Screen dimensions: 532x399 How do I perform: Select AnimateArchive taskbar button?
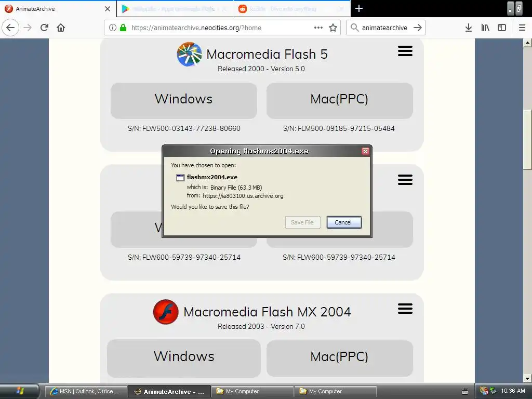(169, 392)
